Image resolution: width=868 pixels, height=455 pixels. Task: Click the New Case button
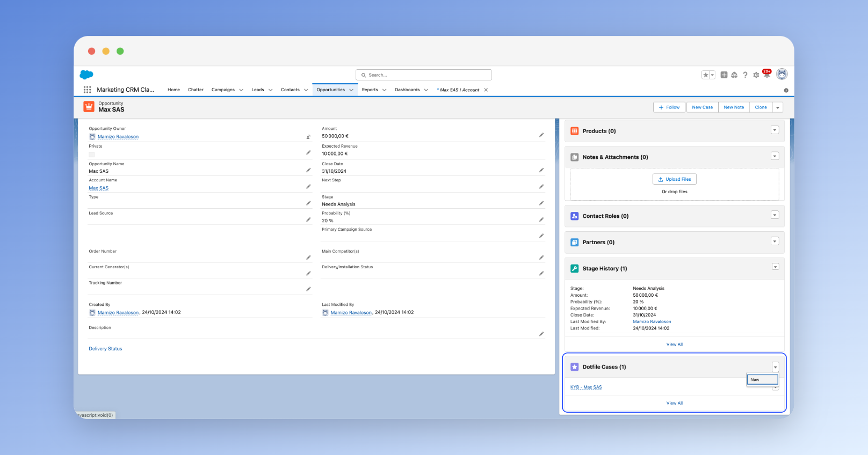point(702,107)
